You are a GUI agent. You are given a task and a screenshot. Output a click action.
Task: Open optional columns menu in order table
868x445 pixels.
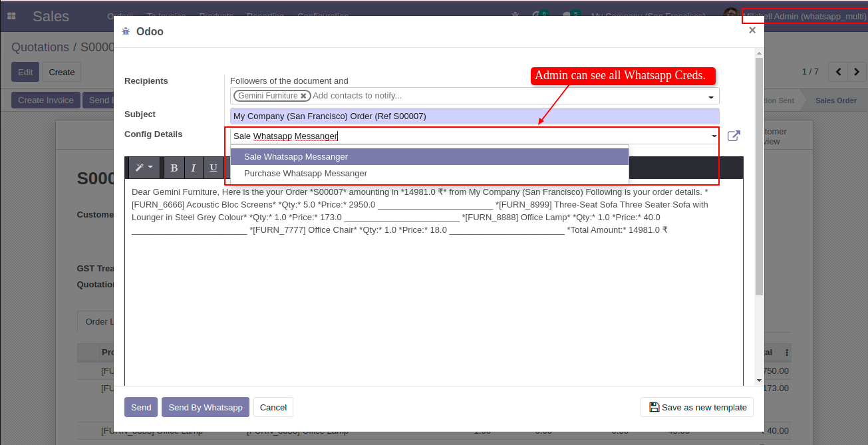click(x=787, y=353)
